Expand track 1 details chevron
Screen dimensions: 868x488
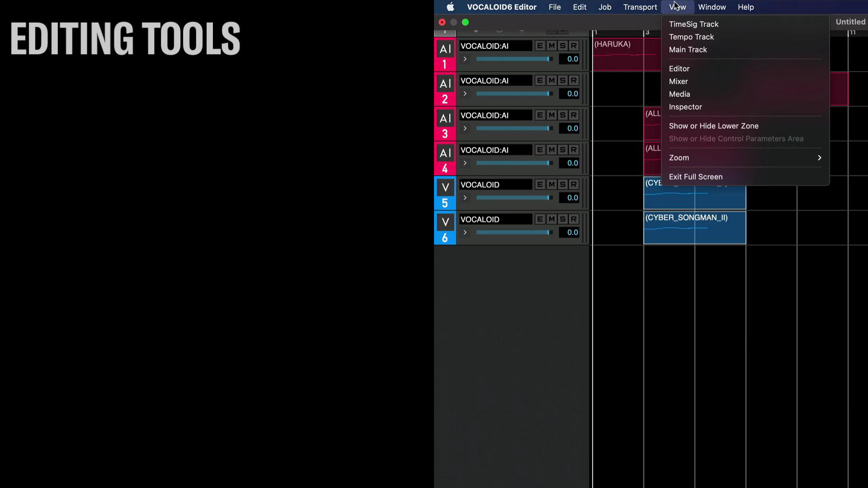465,59
